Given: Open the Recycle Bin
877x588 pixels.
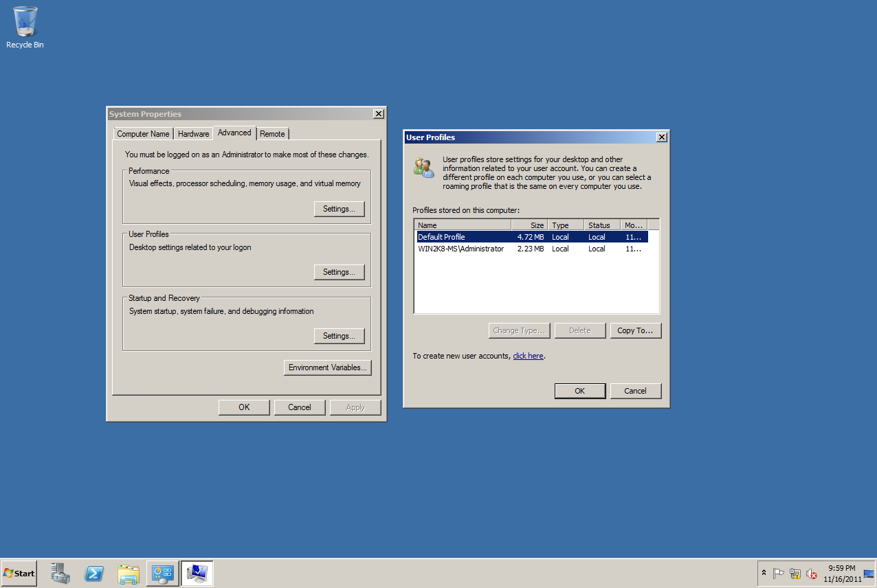Looking at the screenshot, I should click(25, 21).
